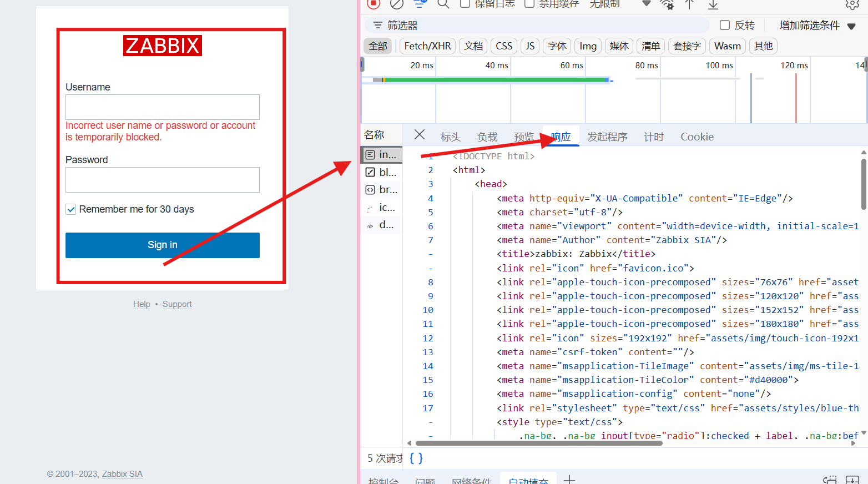
Task: Click the response pane horizontal scrollbar
Action: (x=539, y=443)
